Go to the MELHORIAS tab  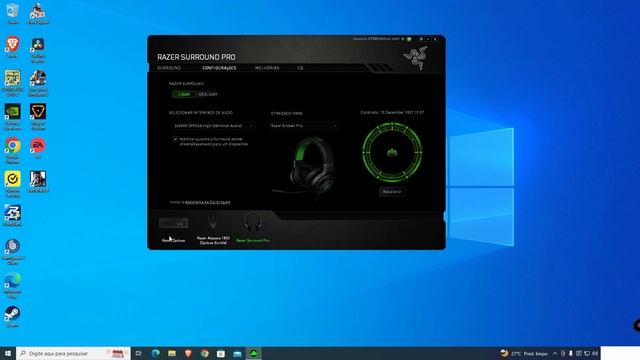click(x=267, y=68)
